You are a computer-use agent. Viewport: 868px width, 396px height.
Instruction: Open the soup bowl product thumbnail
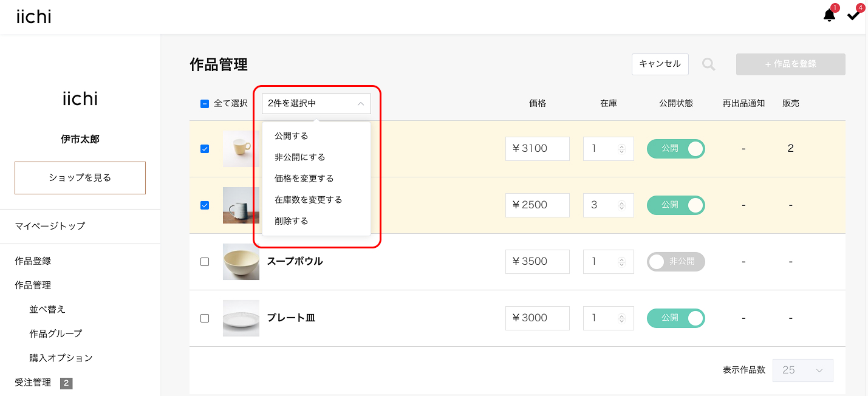click(241, 262)
